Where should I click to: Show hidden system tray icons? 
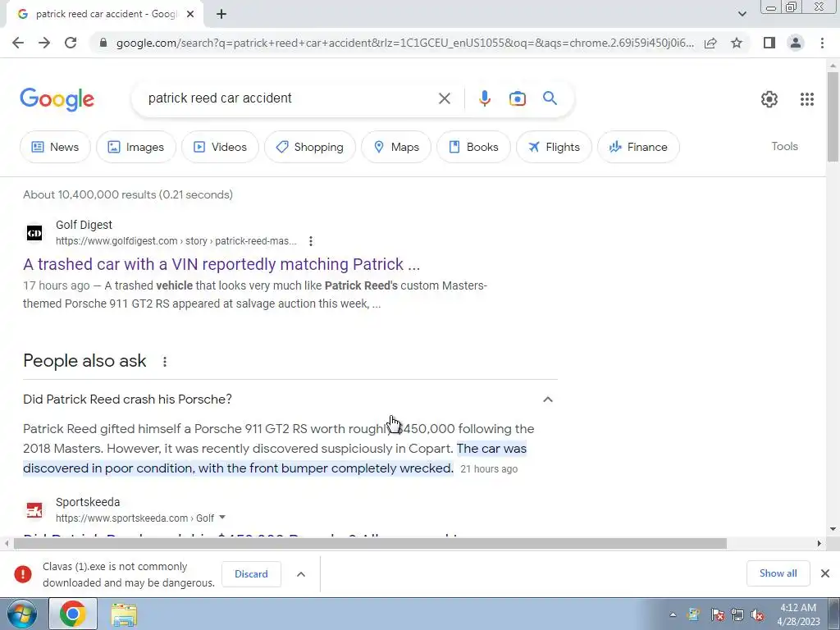673,615
